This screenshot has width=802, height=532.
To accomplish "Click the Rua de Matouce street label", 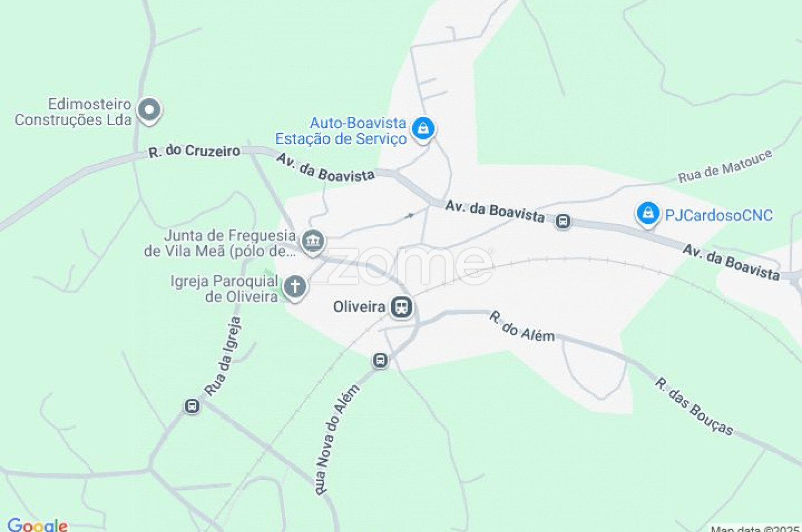I will (x=725, y=166).
